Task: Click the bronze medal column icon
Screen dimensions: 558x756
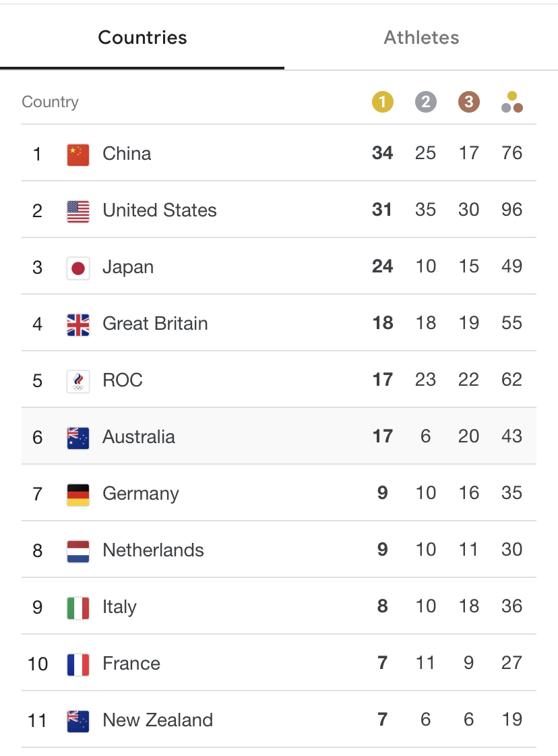Action: [469, 102]
